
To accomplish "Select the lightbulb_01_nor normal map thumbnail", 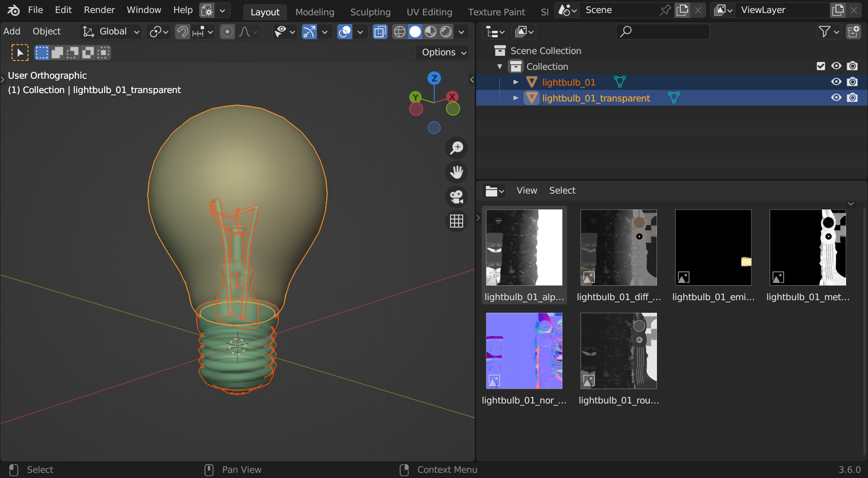I will (x=524, y=351).
